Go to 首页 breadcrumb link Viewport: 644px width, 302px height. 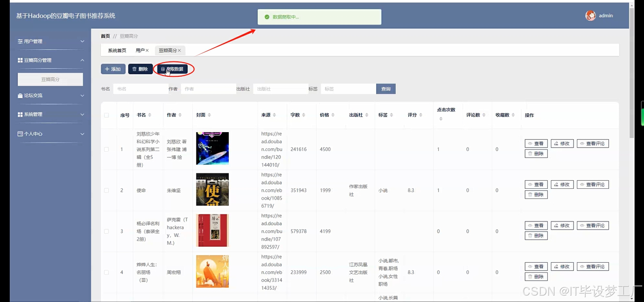(x=105, y=36)
